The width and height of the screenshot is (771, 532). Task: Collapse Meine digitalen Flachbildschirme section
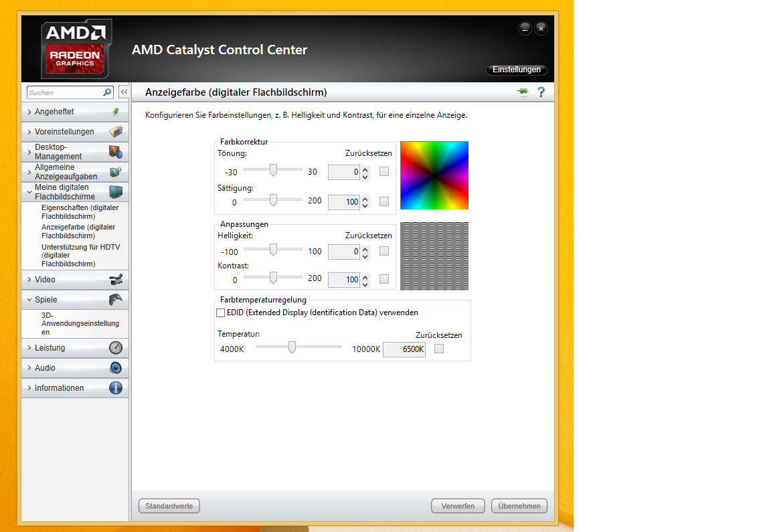click(29, 192)
